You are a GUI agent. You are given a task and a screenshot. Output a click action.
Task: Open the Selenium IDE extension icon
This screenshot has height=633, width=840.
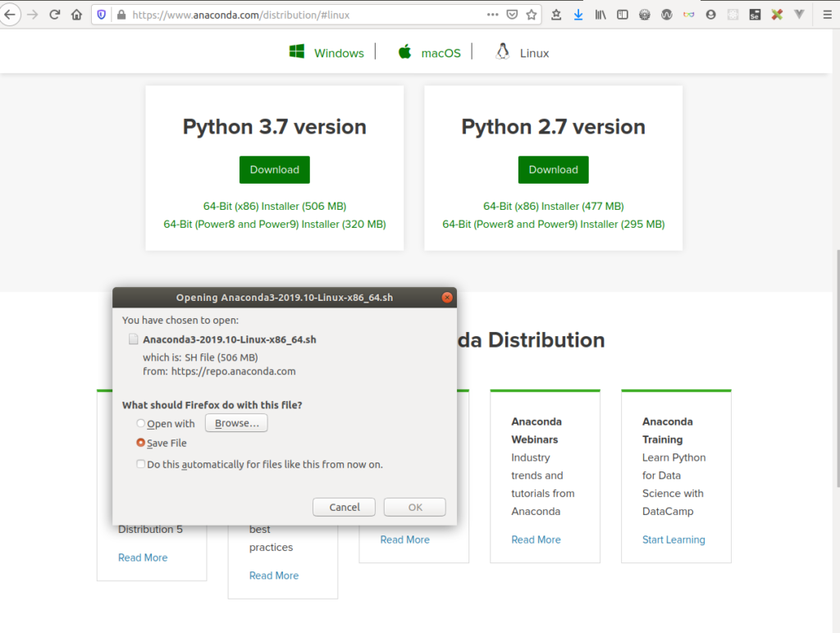coord(755,14)
